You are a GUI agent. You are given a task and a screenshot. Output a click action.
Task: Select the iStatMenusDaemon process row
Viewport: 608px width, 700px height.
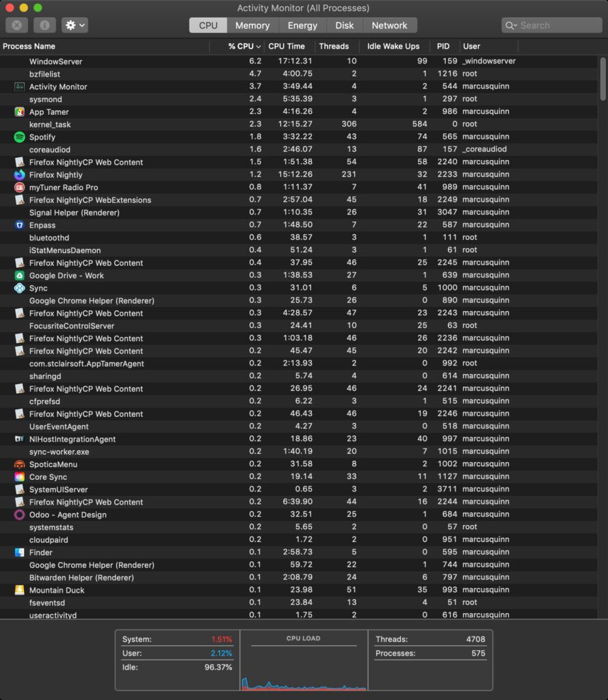click(x=298, y=250)
